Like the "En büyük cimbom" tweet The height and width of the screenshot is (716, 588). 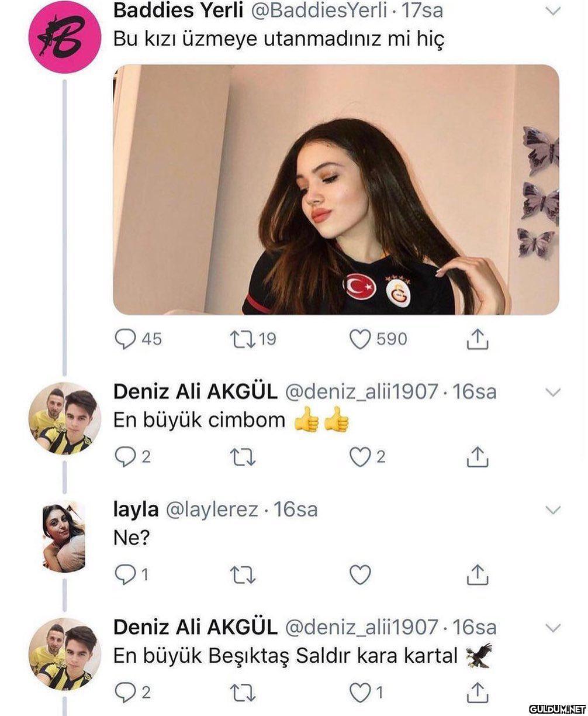pyautogui.click(x=360, y=457)
